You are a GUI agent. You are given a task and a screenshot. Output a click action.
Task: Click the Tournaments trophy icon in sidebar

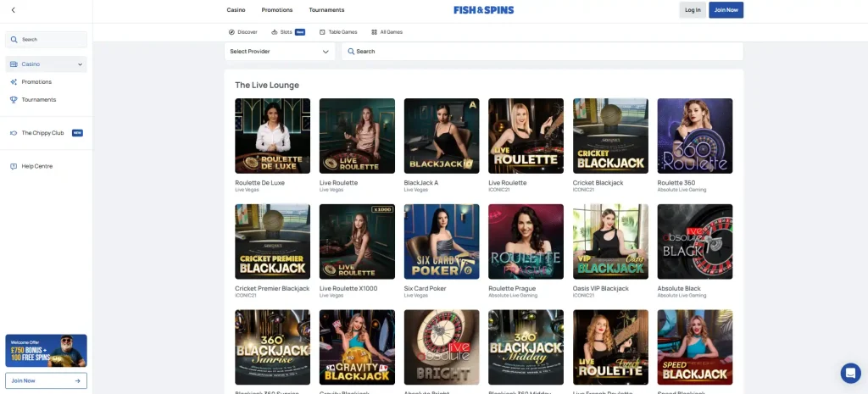point(14,100)
